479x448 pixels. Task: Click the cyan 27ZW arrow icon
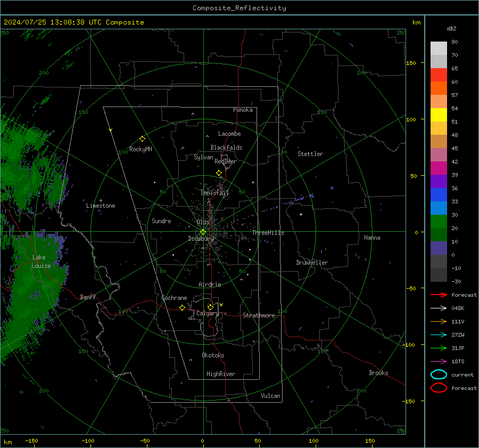point(439,335)
